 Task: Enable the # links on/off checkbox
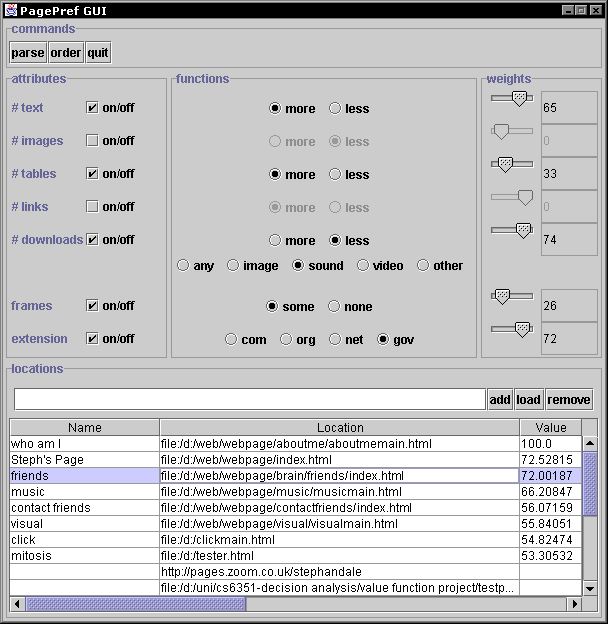[92, 207]
